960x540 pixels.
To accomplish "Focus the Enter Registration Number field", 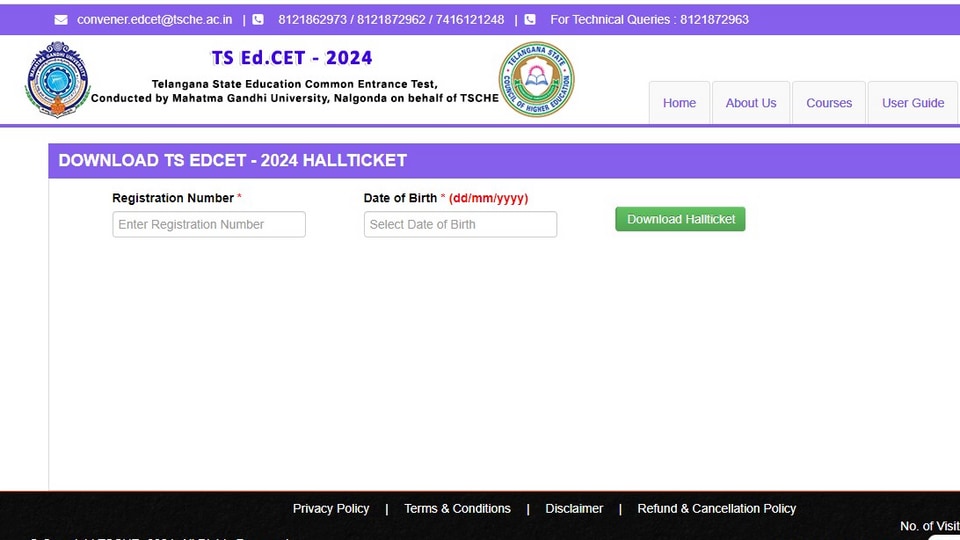I will click(209, 224).
